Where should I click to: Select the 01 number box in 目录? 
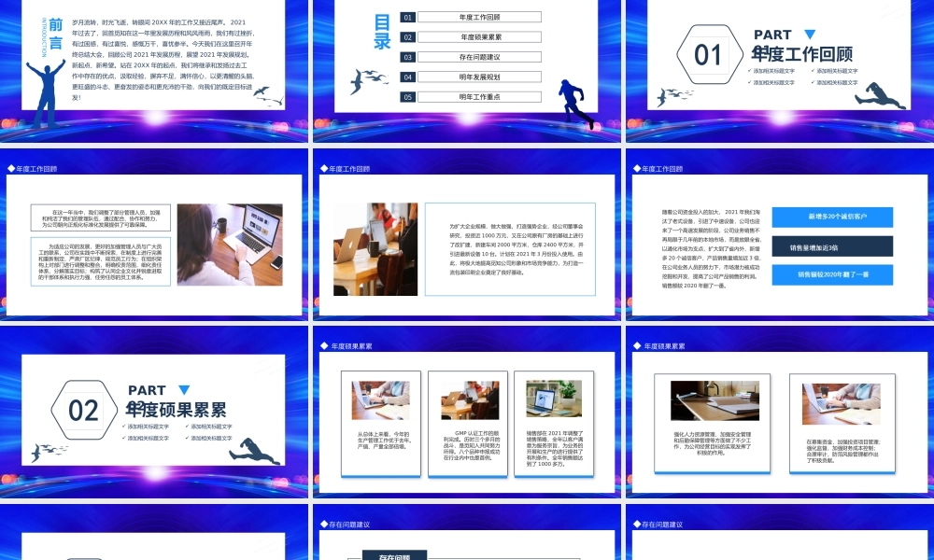pos(407,17)
